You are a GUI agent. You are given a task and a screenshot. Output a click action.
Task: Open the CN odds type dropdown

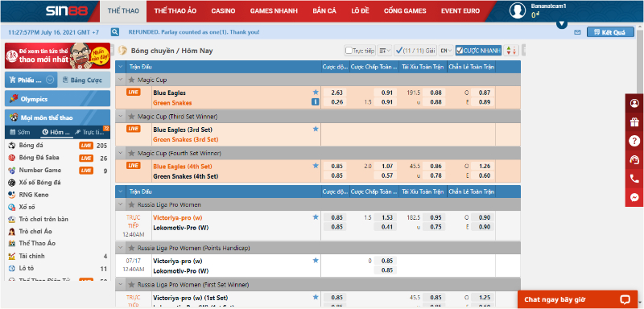pos(446,51)
